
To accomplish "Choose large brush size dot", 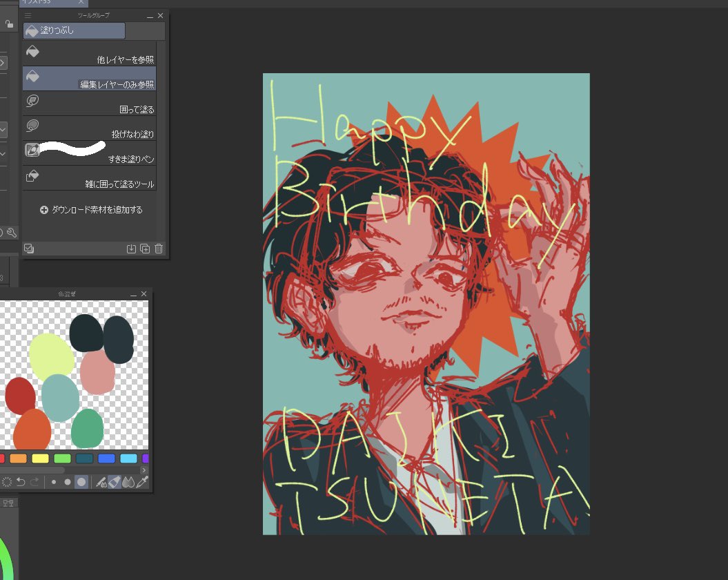I will [x=81, y=483].
